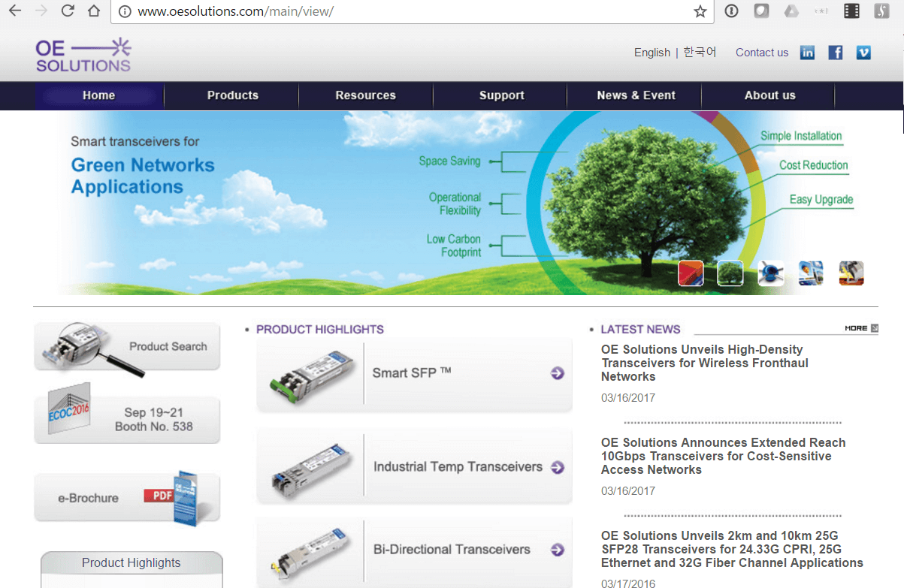Select the tree banner slide thumbnail

click(x=730, y=273)
